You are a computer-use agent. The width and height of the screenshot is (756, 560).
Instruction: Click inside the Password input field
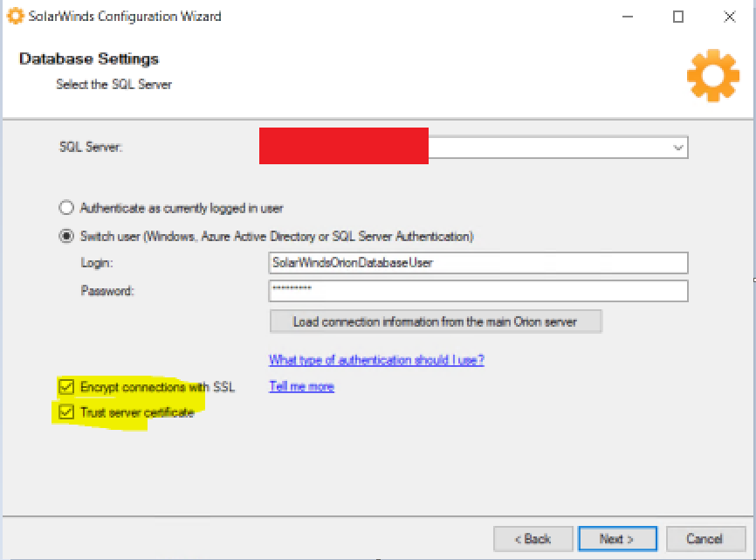point(478,290)
